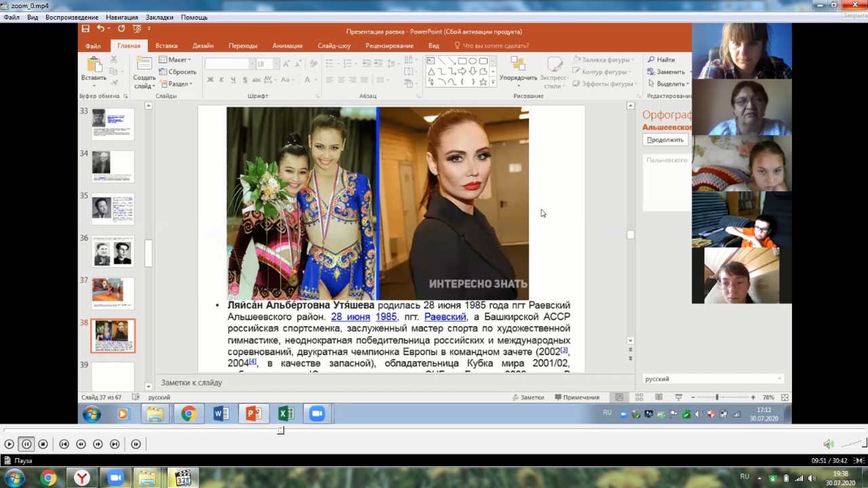Click Yandex Browser icon in bottom taskbar

[x=82, y=478]
